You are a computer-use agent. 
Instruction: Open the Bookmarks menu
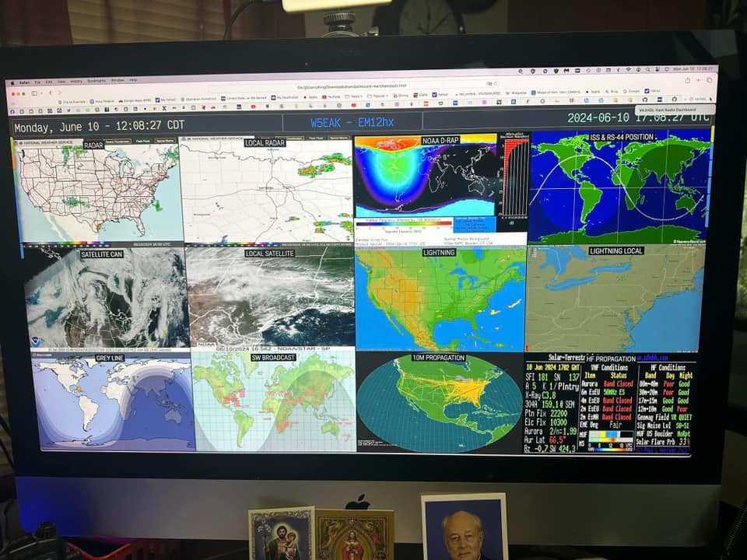96,81
